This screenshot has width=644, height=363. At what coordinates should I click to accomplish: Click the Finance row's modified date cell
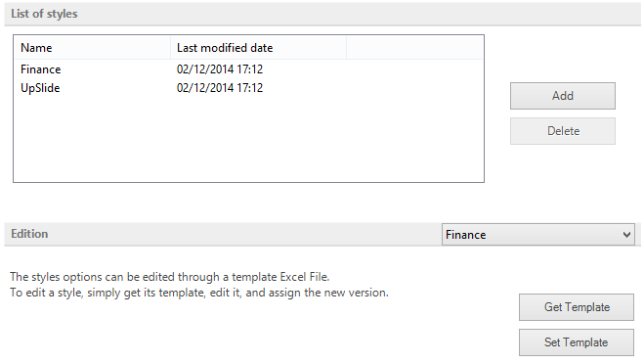pos(220,69)
